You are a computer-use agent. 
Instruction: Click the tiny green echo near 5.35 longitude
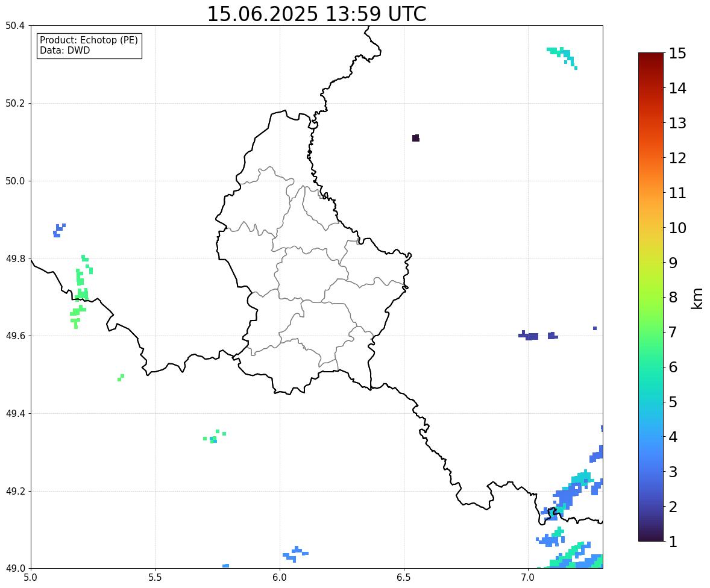(x=121, y=378)
